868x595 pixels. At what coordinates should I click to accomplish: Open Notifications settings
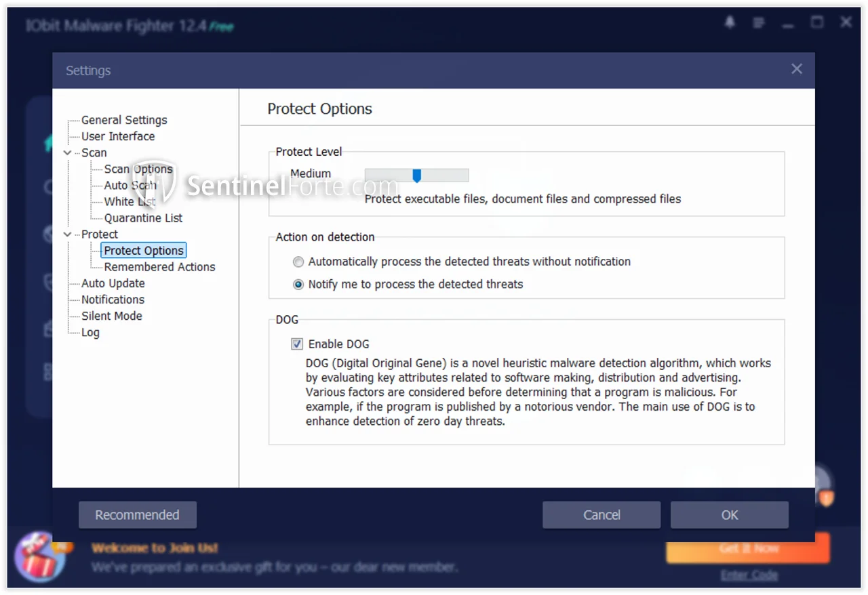point(113,299)
